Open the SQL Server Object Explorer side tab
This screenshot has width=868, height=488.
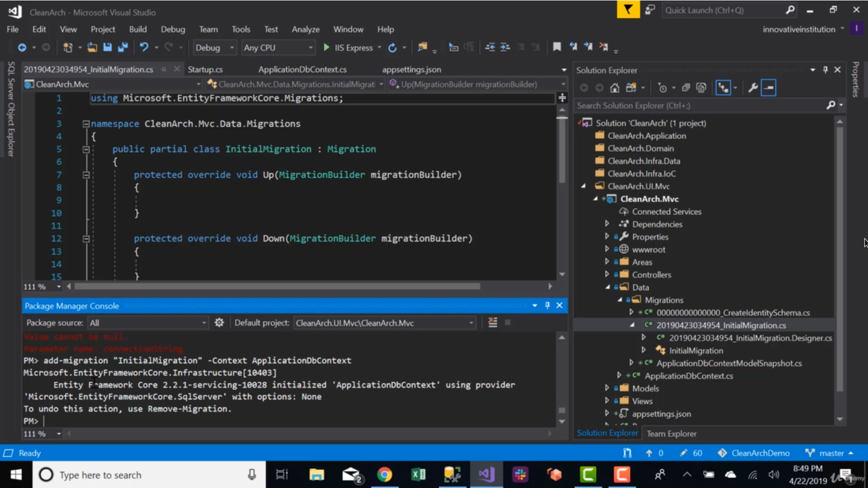point(11,109)
